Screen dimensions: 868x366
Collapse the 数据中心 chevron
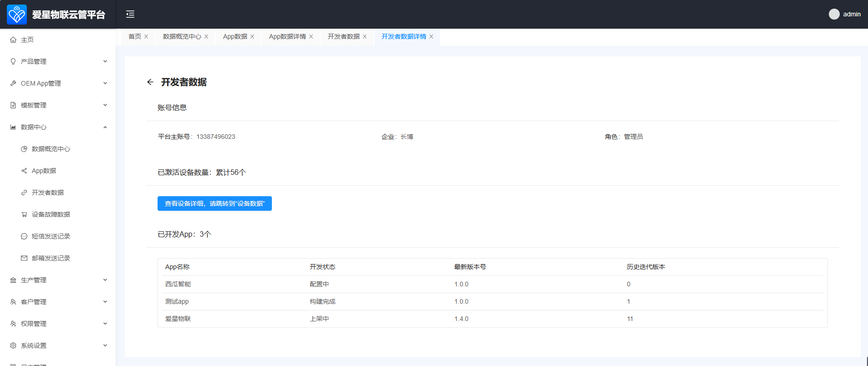click(x=105, y=127)
